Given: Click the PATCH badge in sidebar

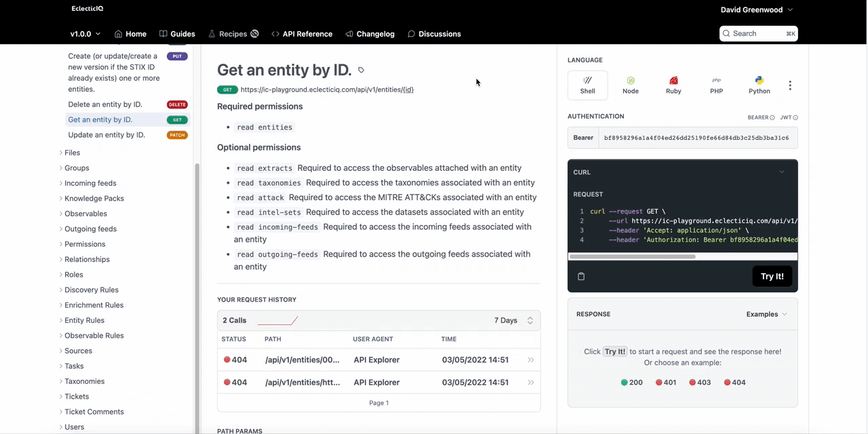Looking at the screenshot, I should pos(177,135).
